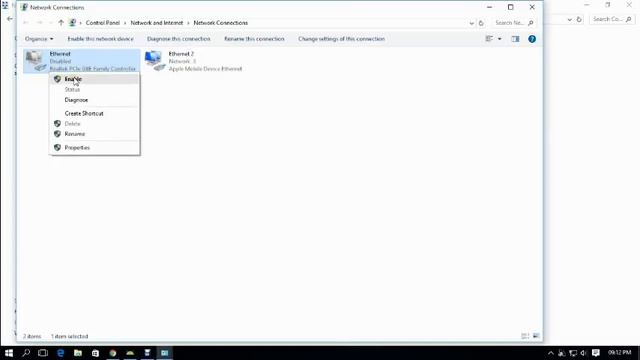Expand the view options dropdown arrow

(500, 39)
